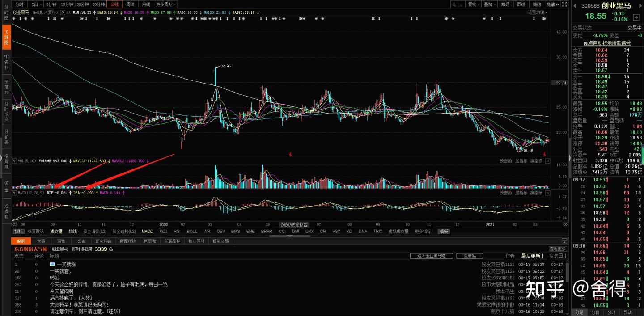Screen dimensions: 644x316
Task: Open 大事 tab
Action: click(41, 241)
